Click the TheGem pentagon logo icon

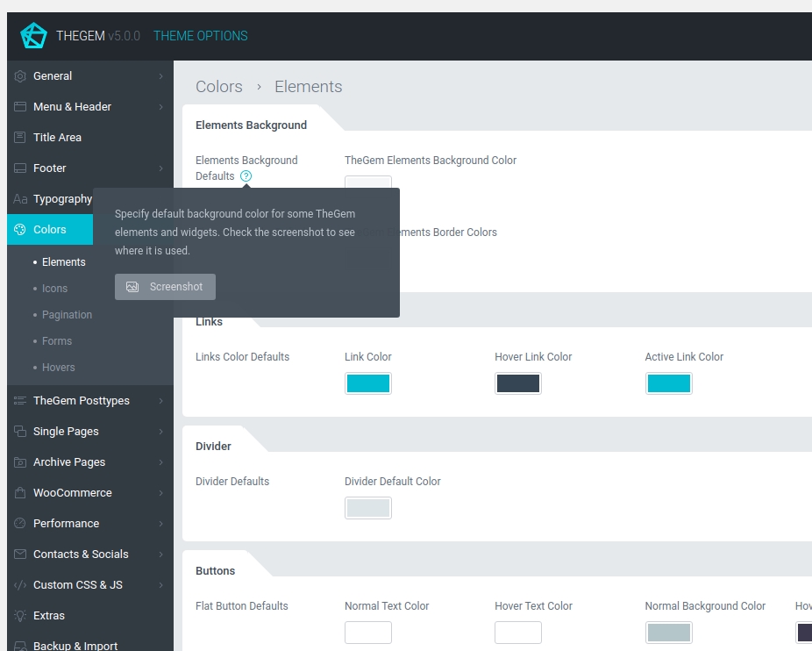[33, 36]
